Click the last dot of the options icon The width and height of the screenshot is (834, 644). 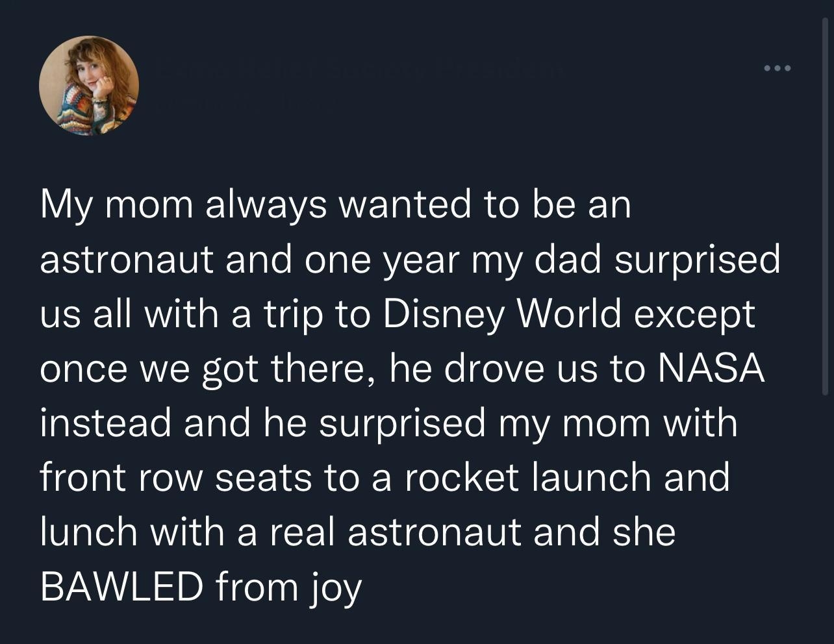pos(787,68)
